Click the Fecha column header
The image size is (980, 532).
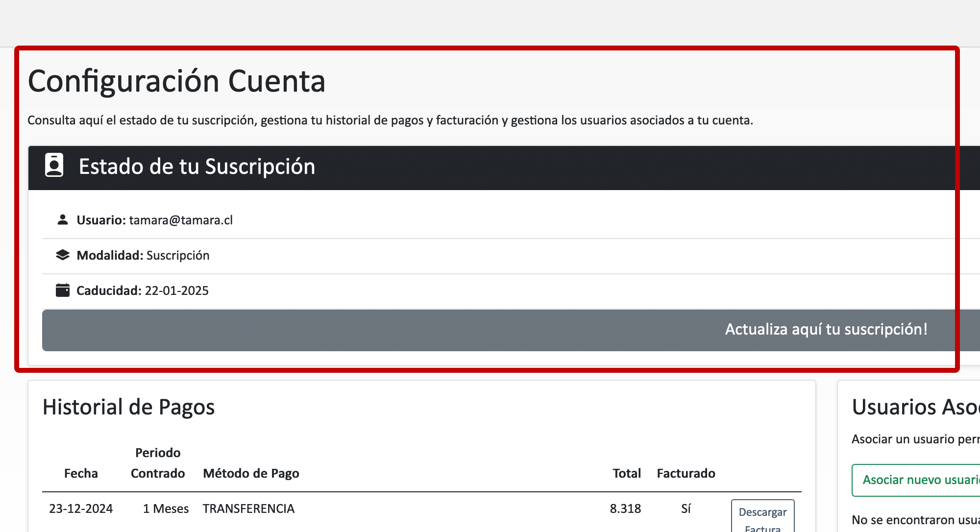coord(81,474)
